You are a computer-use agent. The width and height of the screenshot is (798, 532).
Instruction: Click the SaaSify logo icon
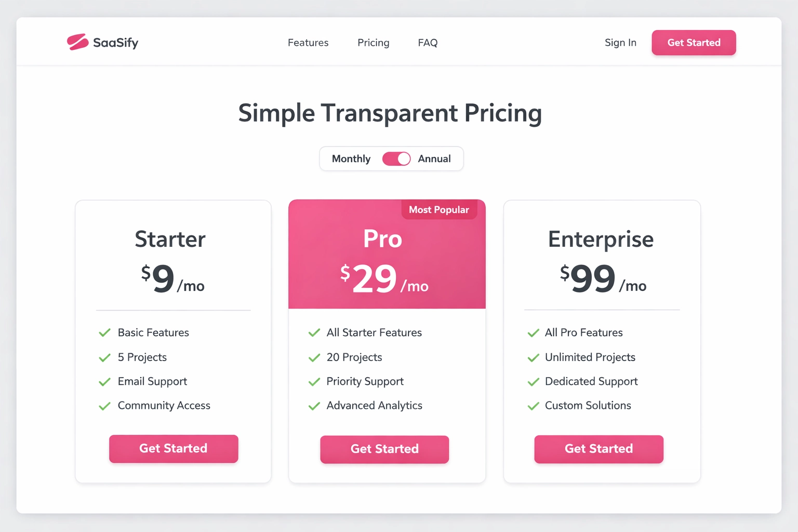[x=78, y=42]
